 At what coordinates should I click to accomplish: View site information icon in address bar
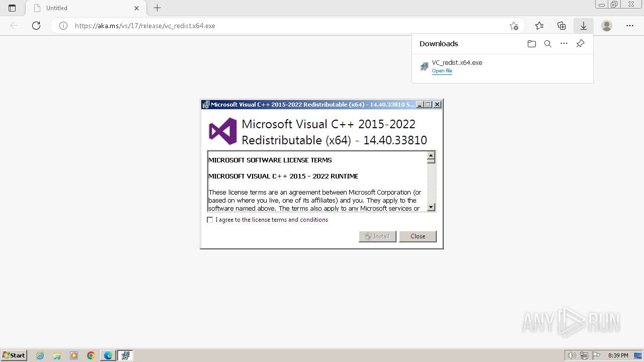coord(63,26)
